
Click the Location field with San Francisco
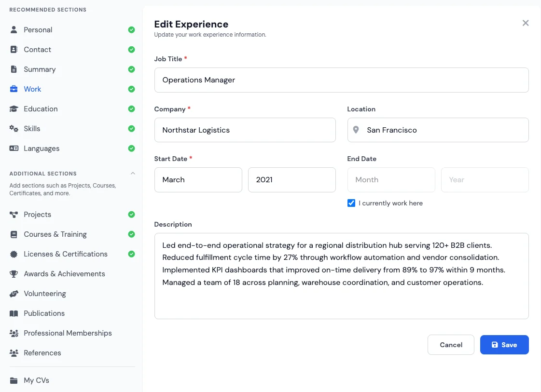click(x=438, y=130)
